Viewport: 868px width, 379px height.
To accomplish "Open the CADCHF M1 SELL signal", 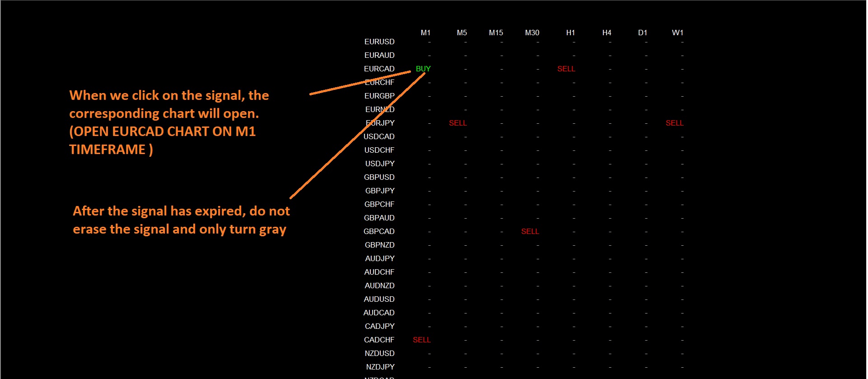I will pyautogui.click(x=421, y=340).
